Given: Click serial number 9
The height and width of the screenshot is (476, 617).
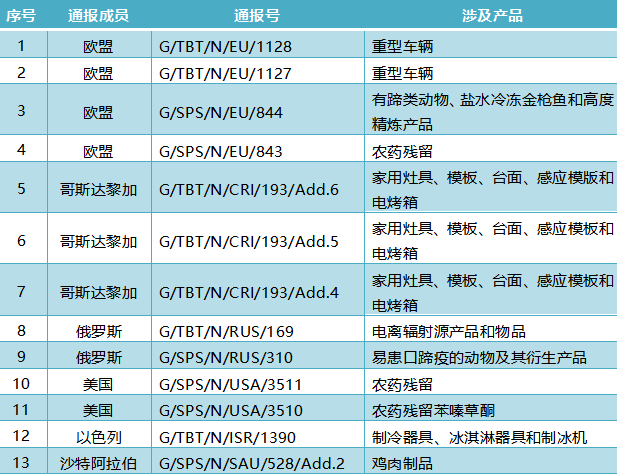Looking at the screenshot, I should (x=21, y=356).
